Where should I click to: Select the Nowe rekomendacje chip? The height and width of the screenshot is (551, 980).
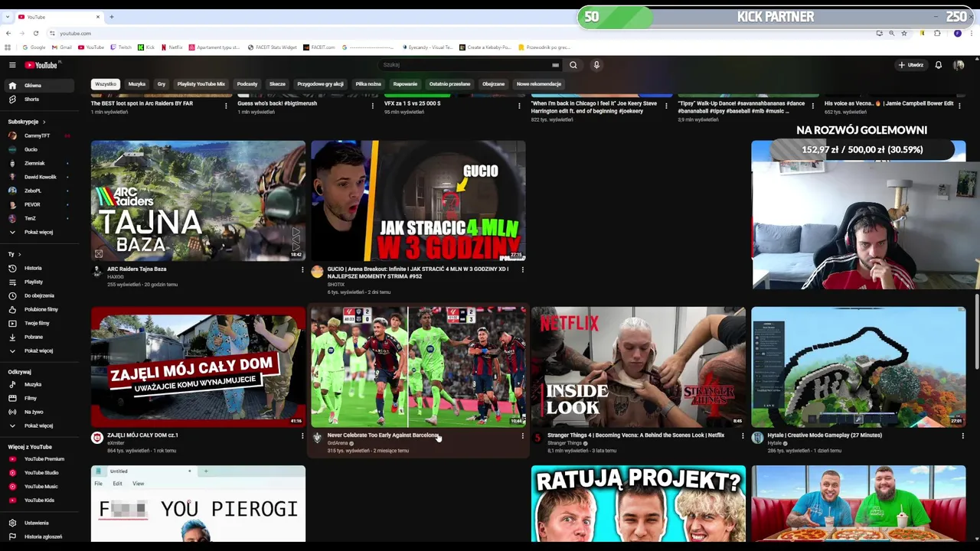539,84
